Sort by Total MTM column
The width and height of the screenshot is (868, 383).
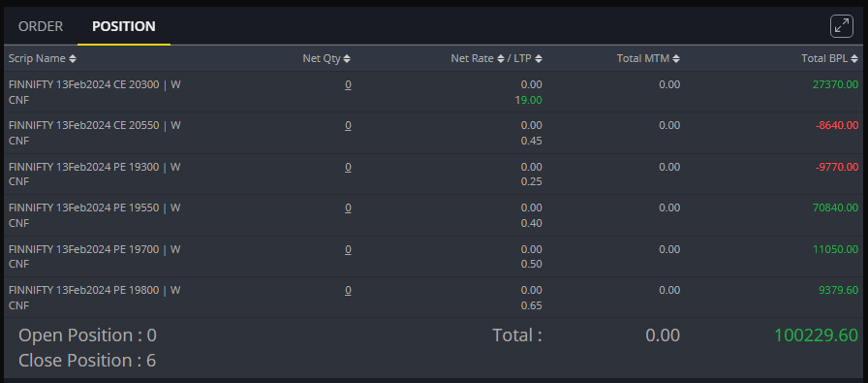point(676,58)
